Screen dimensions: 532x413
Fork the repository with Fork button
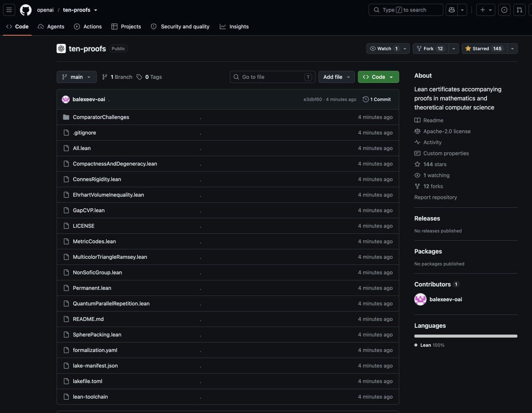coord(430,48)
